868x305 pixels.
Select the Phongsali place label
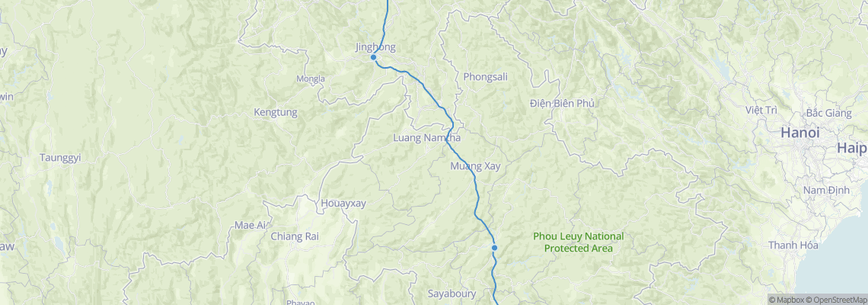pos(486,77)
